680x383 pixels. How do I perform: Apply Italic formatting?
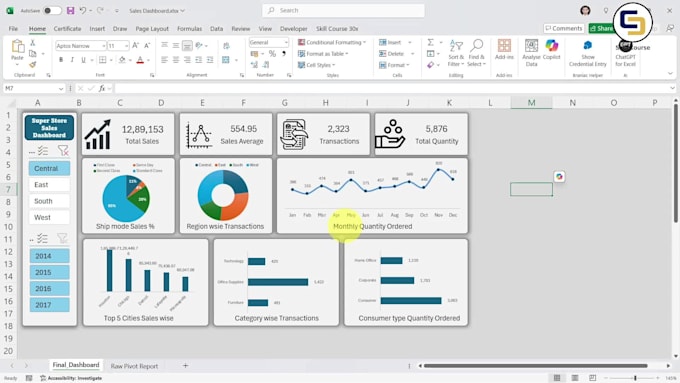tap(72, 60)
